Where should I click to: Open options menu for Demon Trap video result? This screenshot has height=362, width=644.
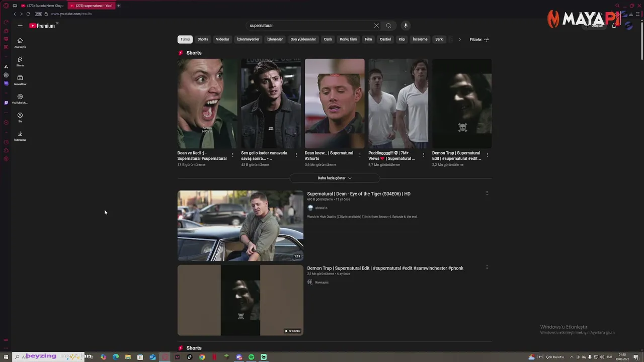point(487,267)
